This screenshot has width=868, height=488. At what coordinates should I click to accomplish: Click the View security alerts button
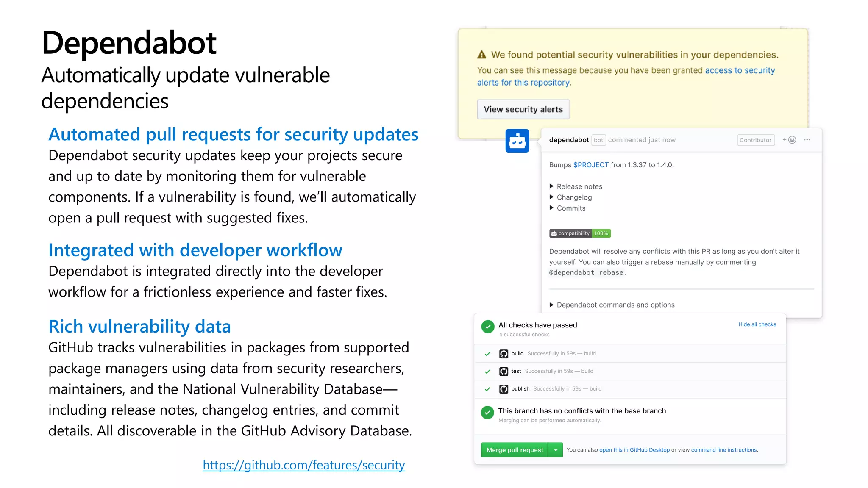coord(523,109)
